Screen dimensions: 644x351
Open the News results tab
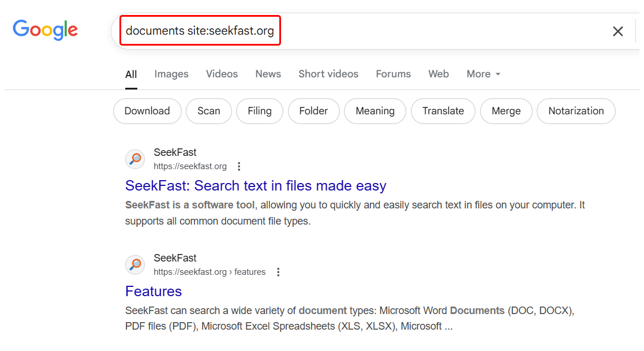268,74
